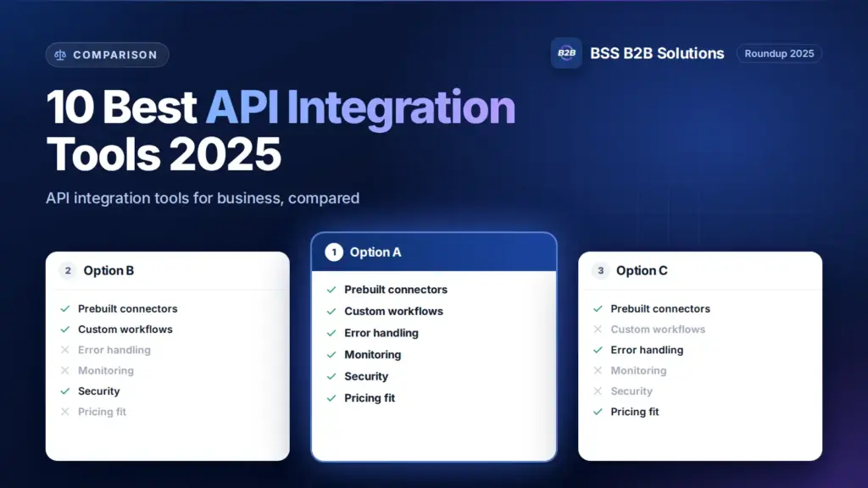Click checkmark beside Option B Custom workflows
The height and width of the screenshot is (488, 868).
point(65,330)
